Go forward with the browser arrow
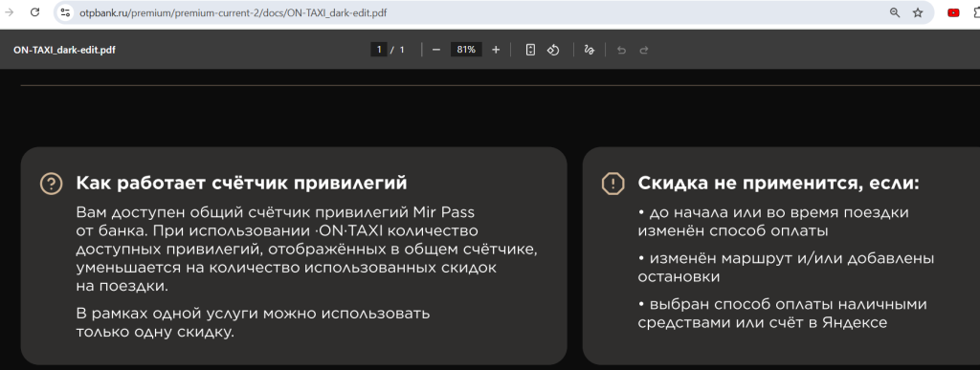 [x=10, y=12]
